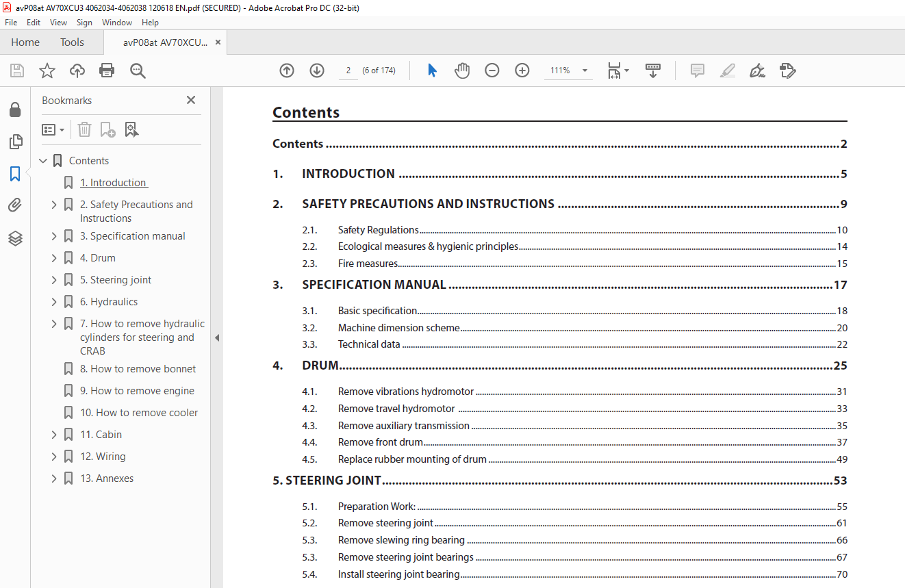Zoom in with plus button
Image resolution: width=905 pixels, height=588 pixels.
(522, 71)
